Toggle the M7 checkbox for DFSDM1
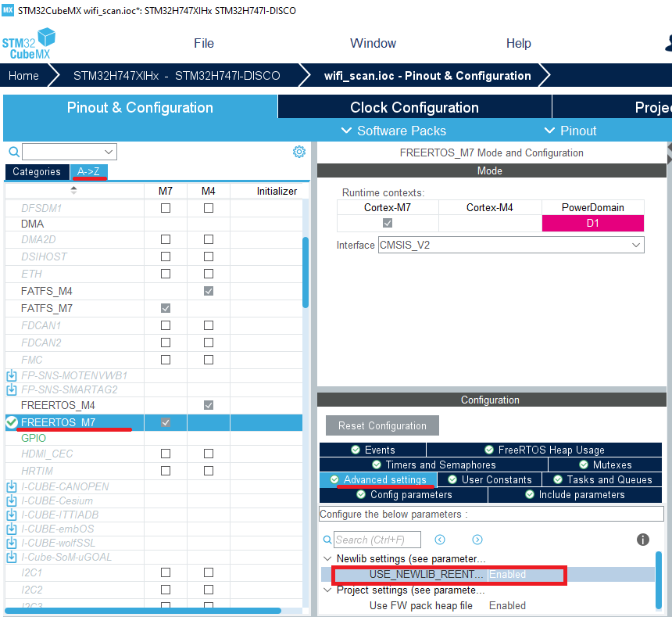Image resolution: width=672 pixels, height=617 pixels. click(x=166, y=208)
